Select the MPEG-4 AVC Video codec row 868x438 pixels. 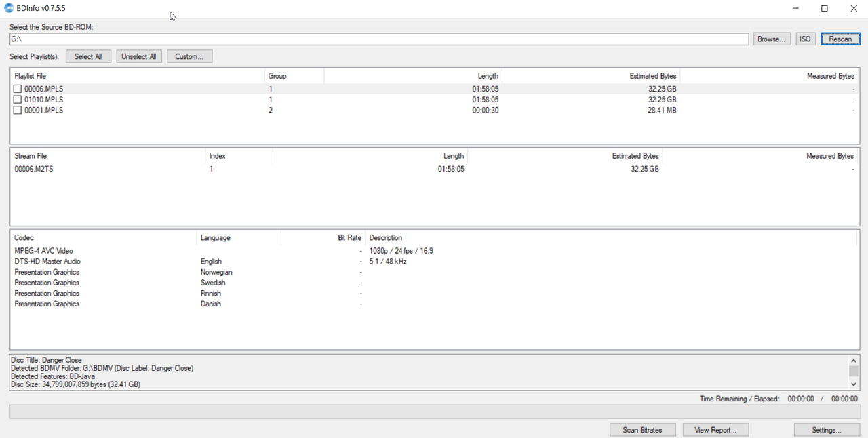434,251
